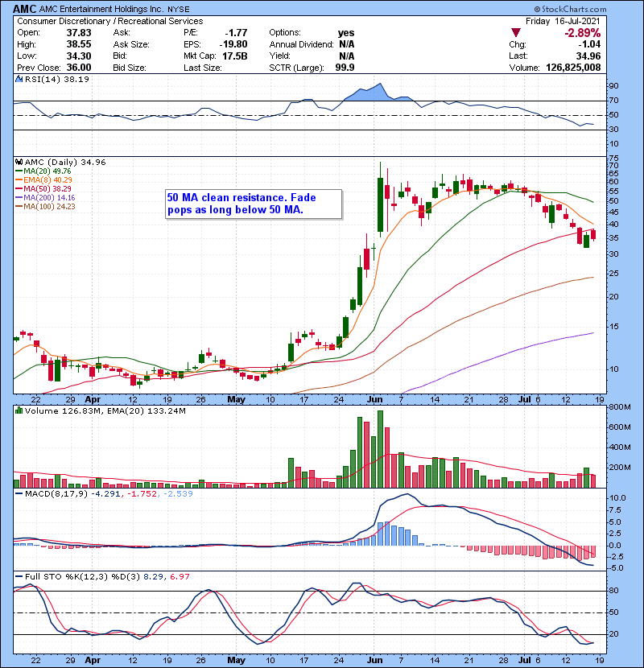Select the MA(200) 14.16 legend entry
Image resolution: width=644 pixels, height=668 pixels.
coord(45,198)
